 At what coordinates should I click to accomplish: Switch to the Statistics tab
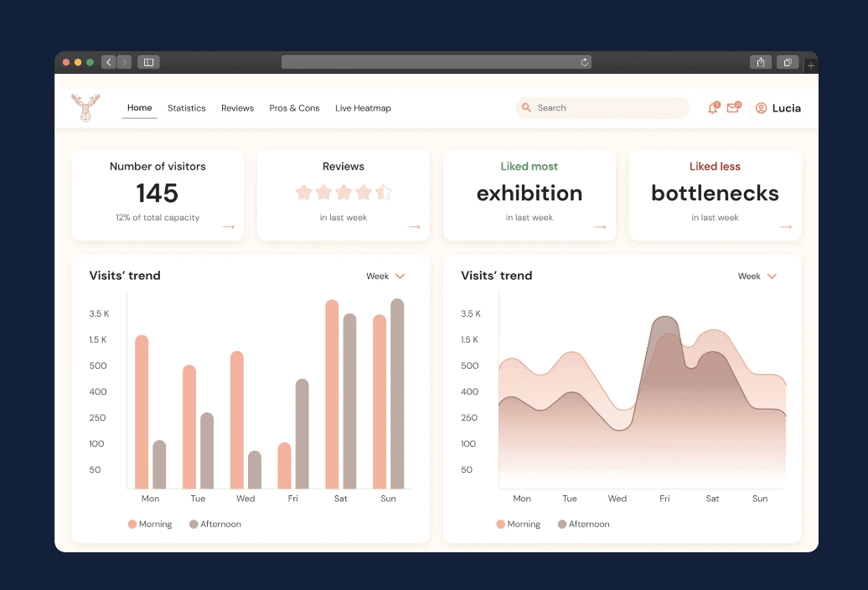pyautogui.click(x=187, y=108)
